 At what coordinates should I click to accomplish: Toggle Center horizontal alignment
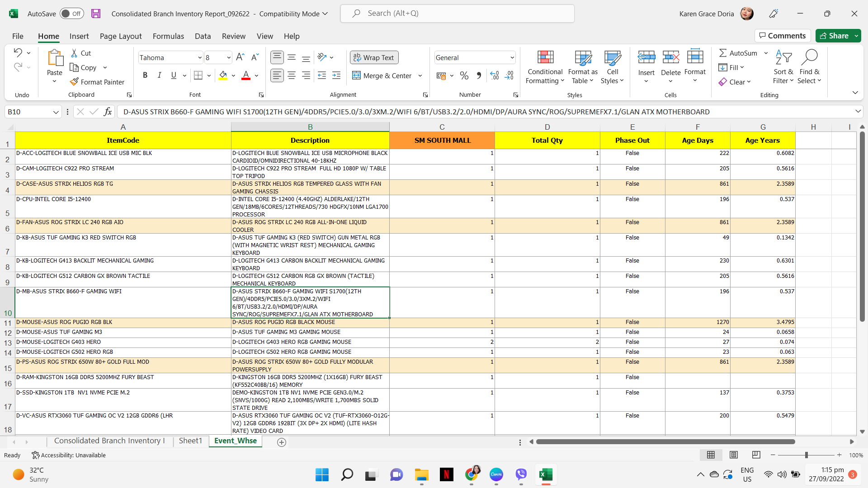tap(292, 75)
